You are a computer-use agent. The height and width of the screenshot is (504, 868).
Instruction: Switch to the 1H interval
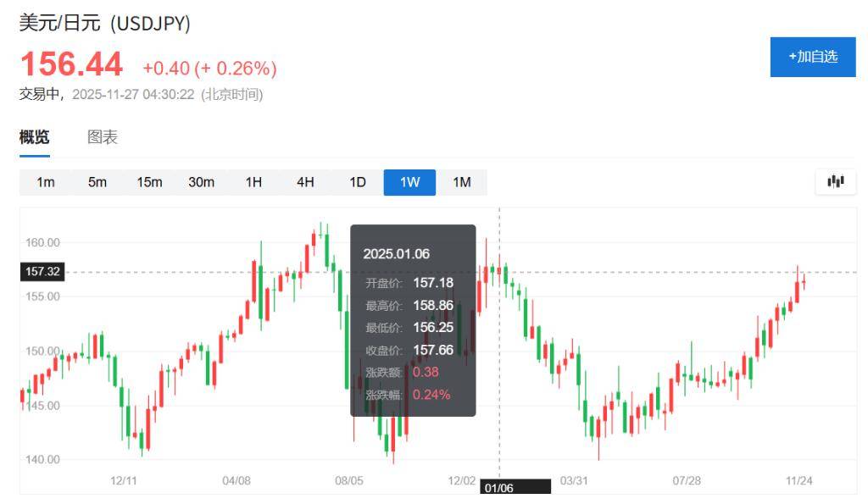[253, 181]
